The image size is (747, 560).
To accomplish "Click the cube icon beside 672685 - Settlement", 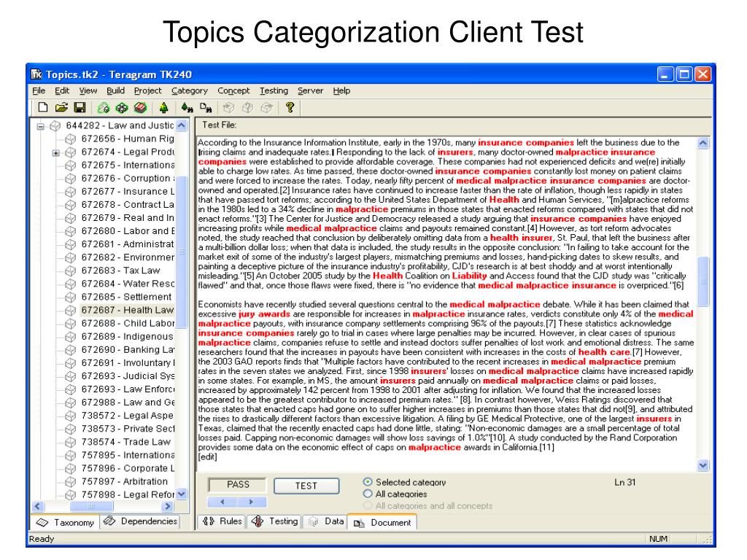I will (x=71, y=297).
